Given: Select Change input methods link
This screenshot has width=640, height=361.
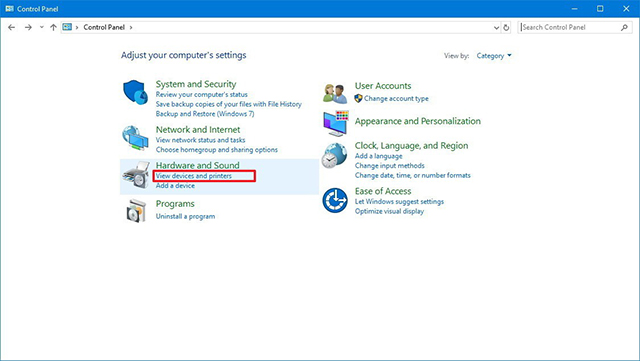Looking at the screenshot, I should tap(389, 166).
